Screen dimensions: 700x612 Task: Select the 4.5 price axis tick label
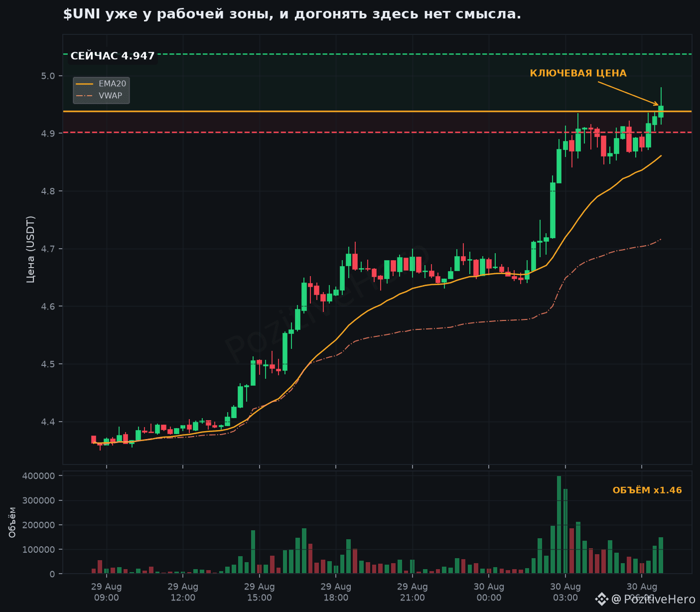click(49, 364)
